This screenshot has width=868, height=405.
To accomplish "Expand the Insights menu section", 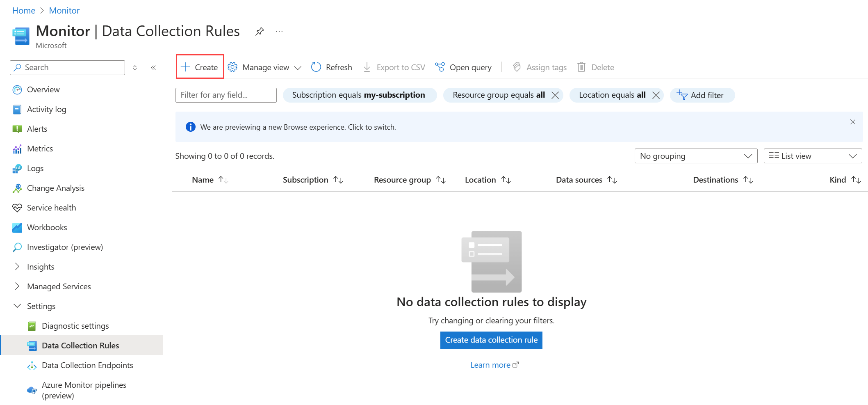I will coord(17,267).
